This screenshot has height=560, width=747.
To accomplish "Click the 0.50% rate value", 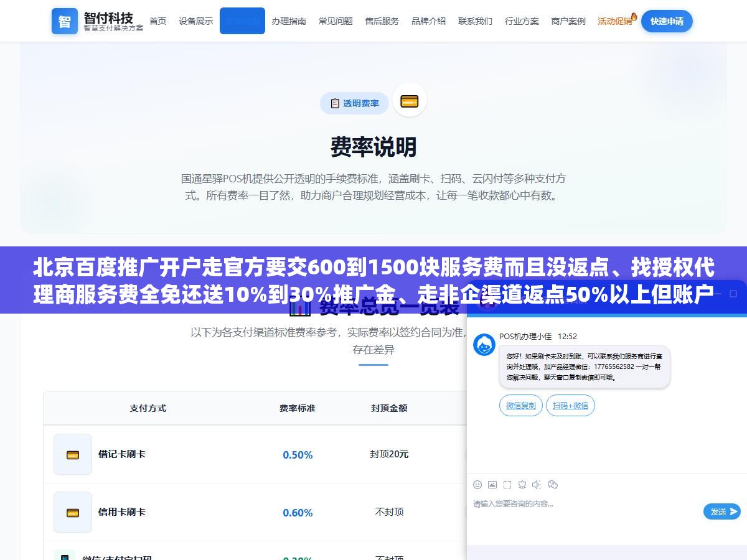I will tap(298, 455).
